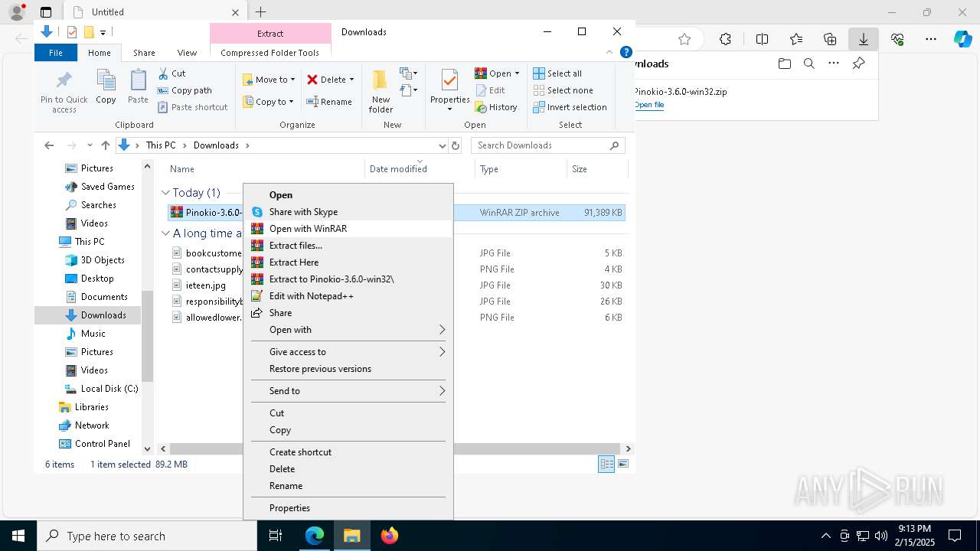The width and height of the screenshot is (980, 551).
Task: Click the New folder icon
Action: pos(381,80)
